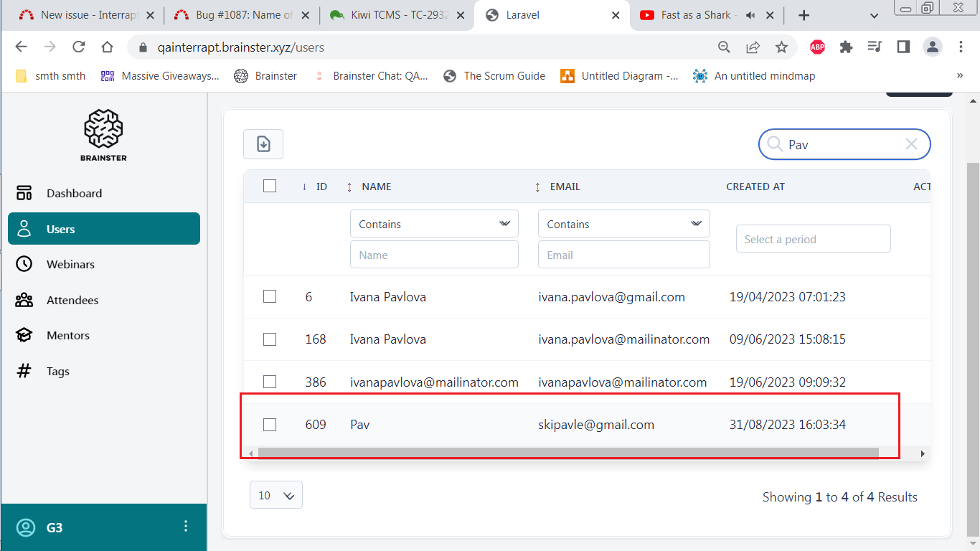Image resolution: width=980 pixels, height=551 pixels.
Task: Open the rows per page dropdown
Action: point(276,495)
